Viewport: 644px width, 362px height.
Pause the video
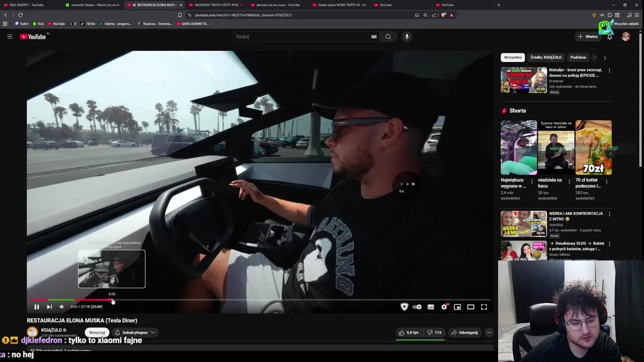[x=37, y=307]
